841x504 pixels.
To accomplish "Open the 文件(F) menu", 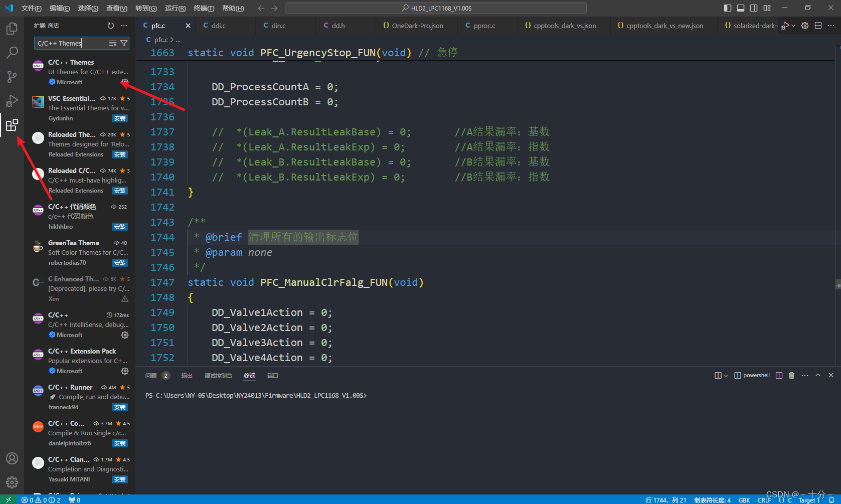I will tap(31, 8).
